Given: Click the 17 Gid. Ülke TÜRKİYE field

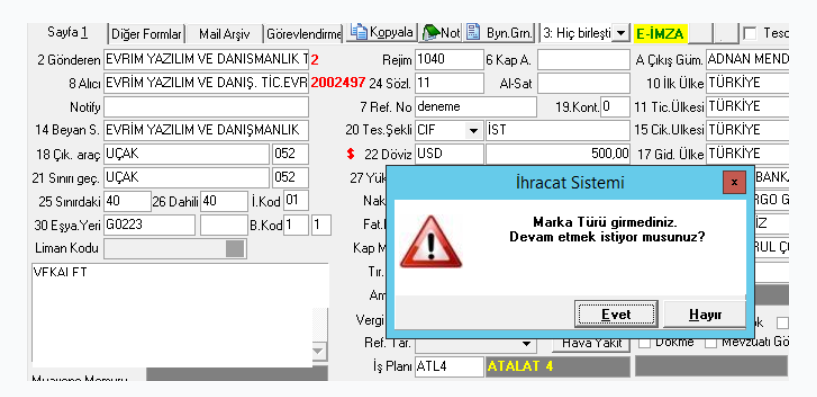Looking at the screenshot, I should (747, 154).
